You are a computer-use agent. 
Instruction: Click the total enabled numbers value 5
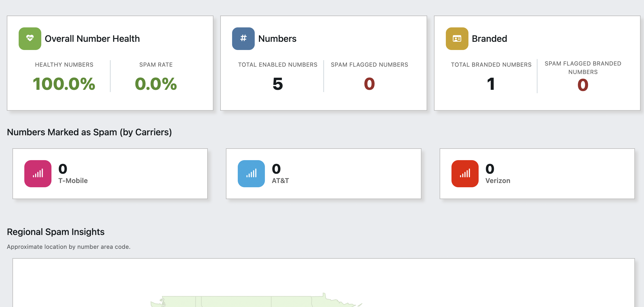click(x=278, y=84)
